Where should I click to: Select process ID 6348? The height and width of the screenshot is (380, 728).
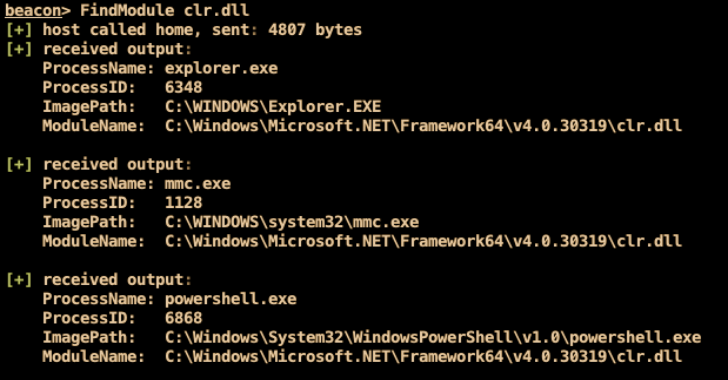(x=183, y=87)
